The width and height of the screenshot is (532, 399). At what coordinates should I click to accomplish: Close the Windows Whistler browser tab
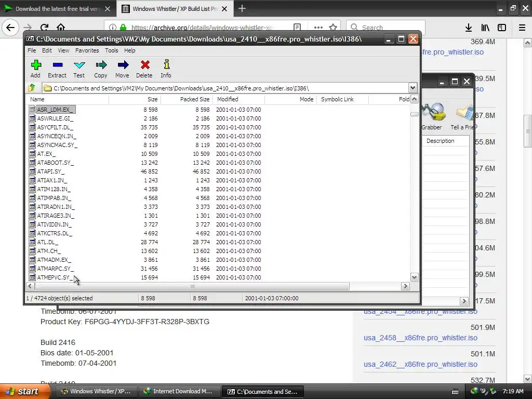pos(224,9)
